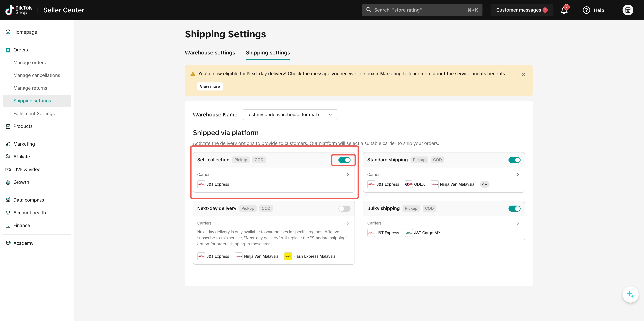Click the TikTok Shop logo

tap(19, 10)
